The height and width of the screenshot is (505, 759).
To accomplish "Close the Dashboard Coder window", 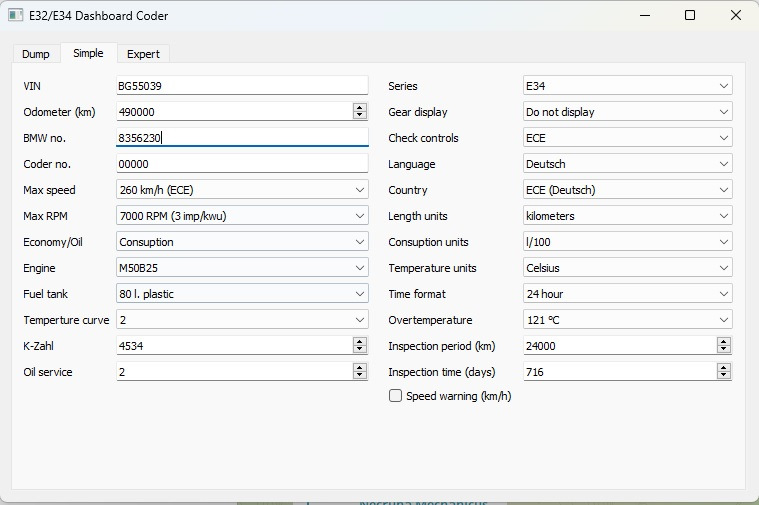I will point(736,15).
